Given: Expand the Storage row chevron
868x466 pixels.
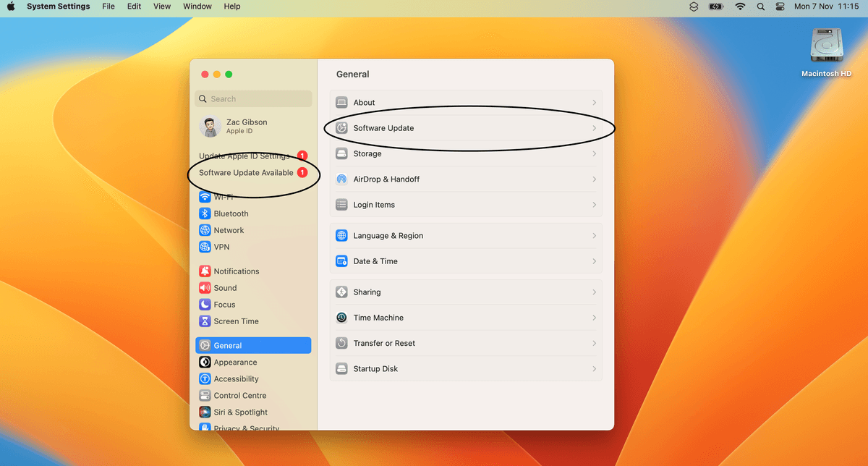Looking at the screenshot, I should [x=595, y=153].
